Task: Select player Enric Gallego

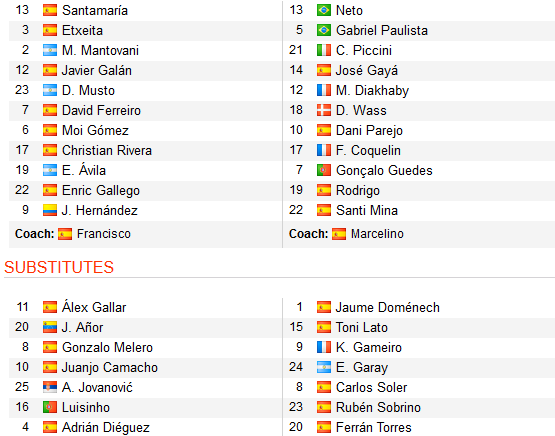Action: [101, 190]
